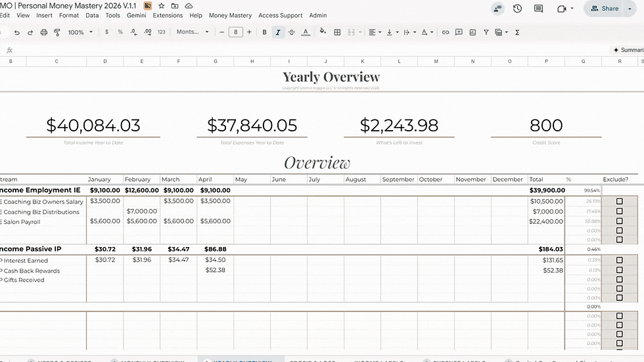This screenshot has width=644, height=362.
Task: Tick Exclude for Coaching Biz Owners Salary
Action: pos(619,201)
